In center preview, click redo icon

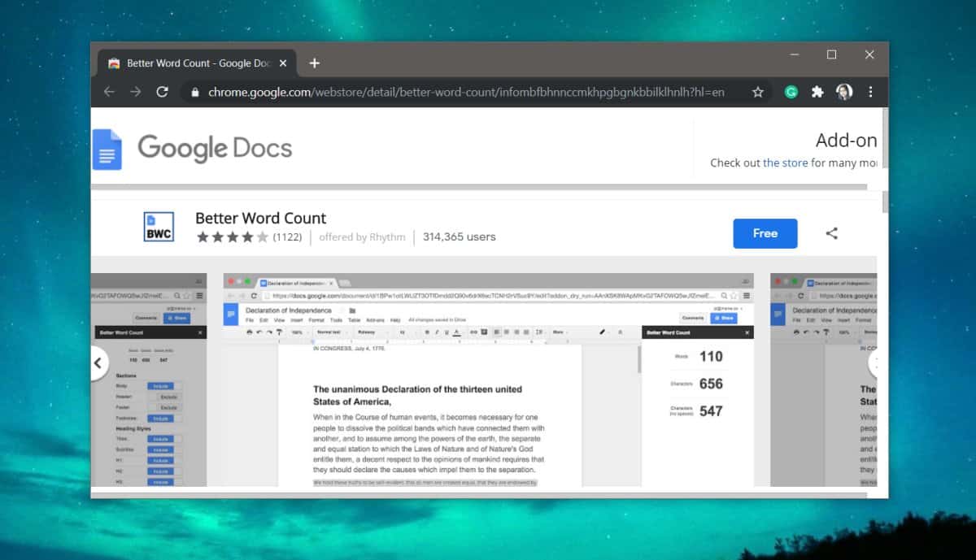tap(269, 332)
